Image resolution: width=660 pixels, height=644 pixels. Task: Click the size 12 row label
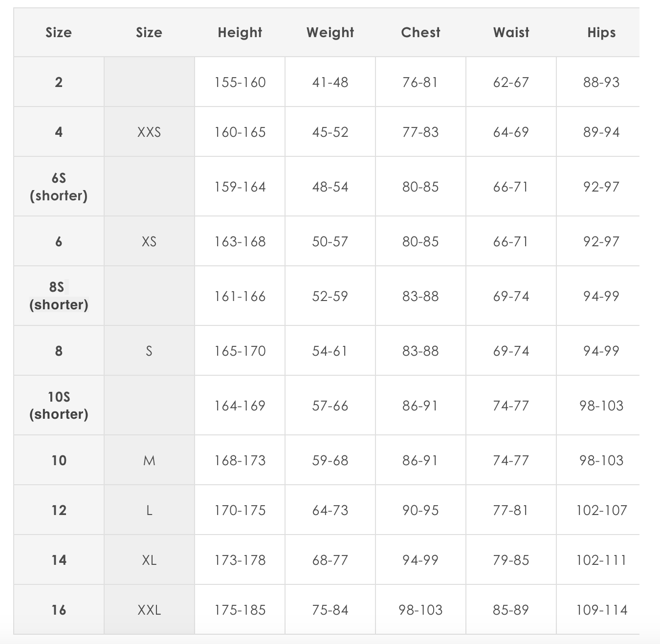coord(59,510)
